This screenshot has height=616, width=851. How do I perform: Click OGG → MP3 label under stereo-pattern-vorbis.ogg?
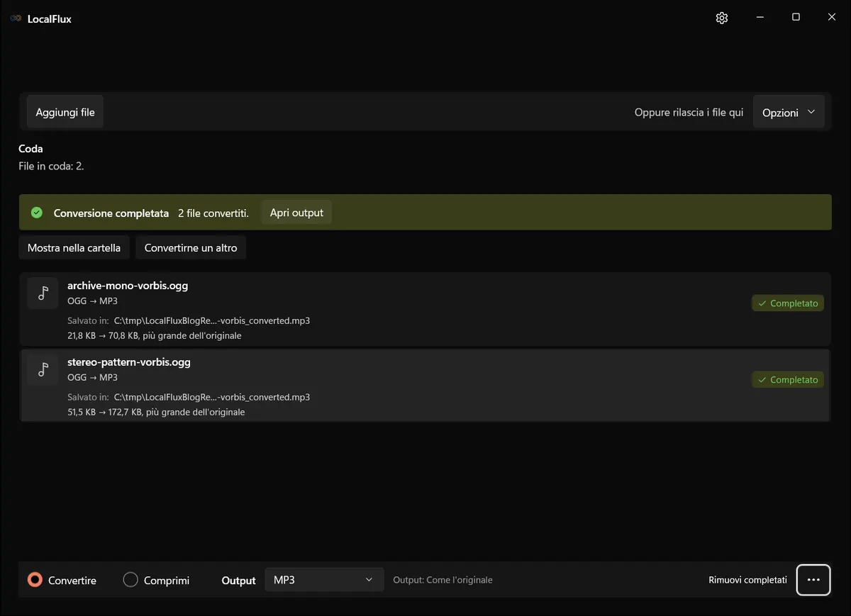[92, 378]
